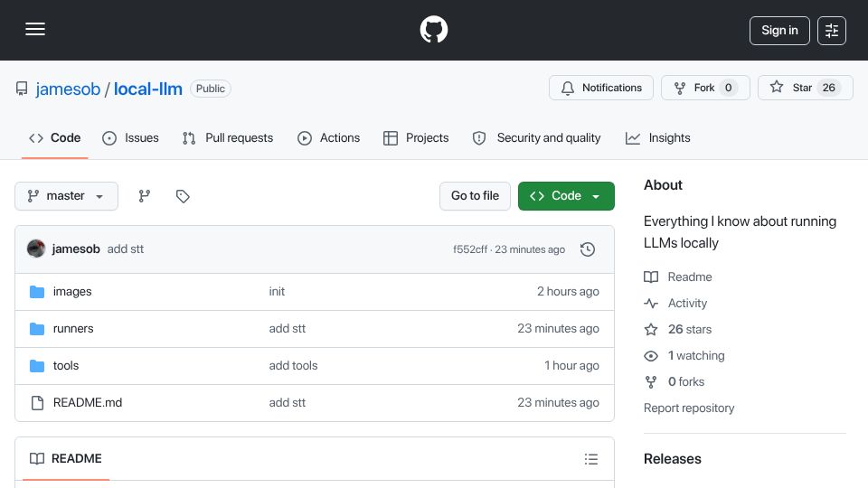
Task: Open commit hash f552cff
Action: [470, 249]
